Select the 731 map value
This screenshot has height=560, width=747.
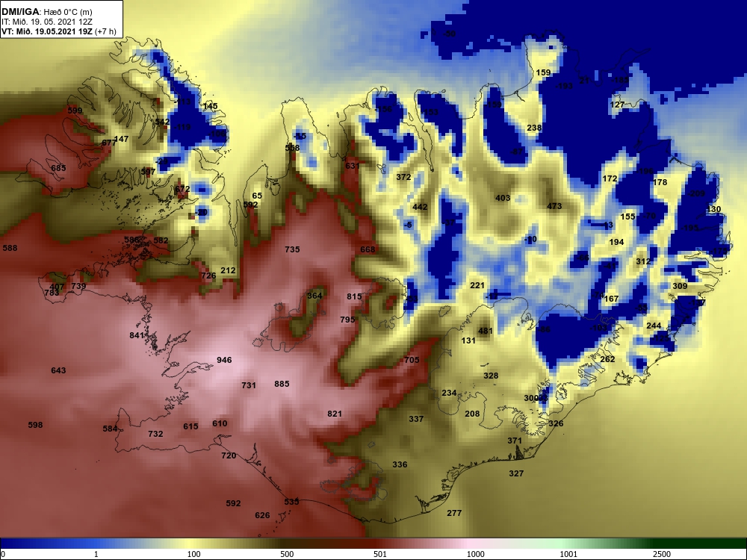249,385
